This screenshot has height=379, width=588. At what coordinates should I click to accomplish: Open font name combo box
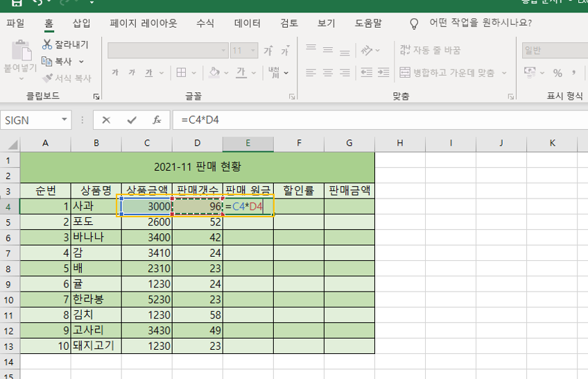tap(168, 50)
